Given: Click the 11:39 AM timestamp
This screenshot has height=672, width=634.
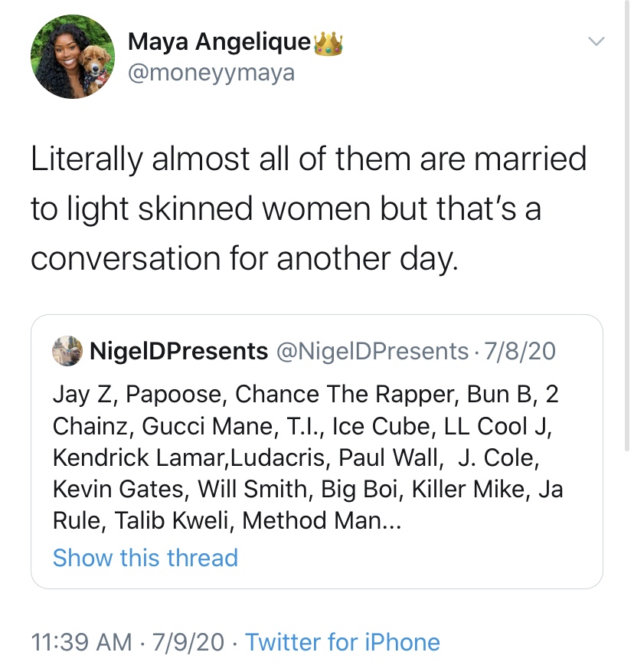Looking at the screenshot, I should tap(80, 642).
